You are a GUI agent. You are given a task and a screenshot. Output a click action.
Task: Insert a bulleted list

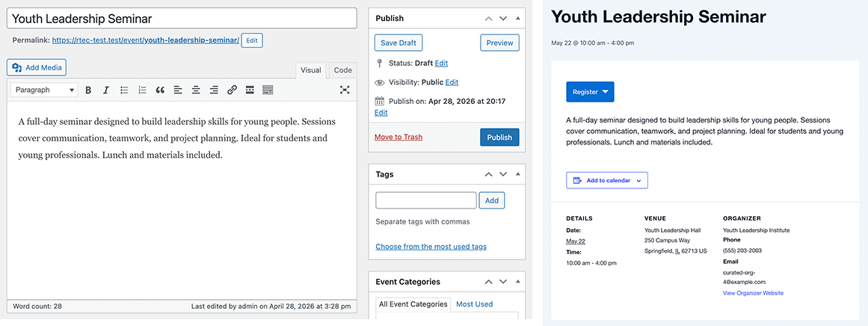[124, 90]
